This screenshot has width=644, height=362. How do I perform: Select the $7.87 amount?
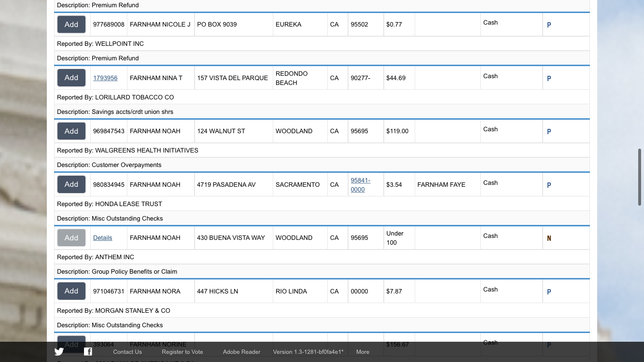click(x=394, y=291)
